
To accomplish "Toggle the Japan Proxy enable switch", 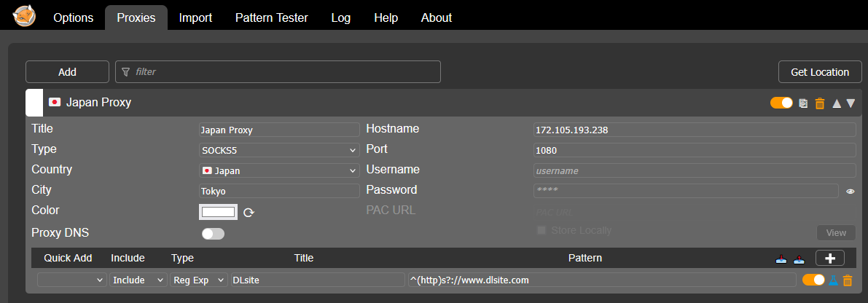I will pos(781,103).
